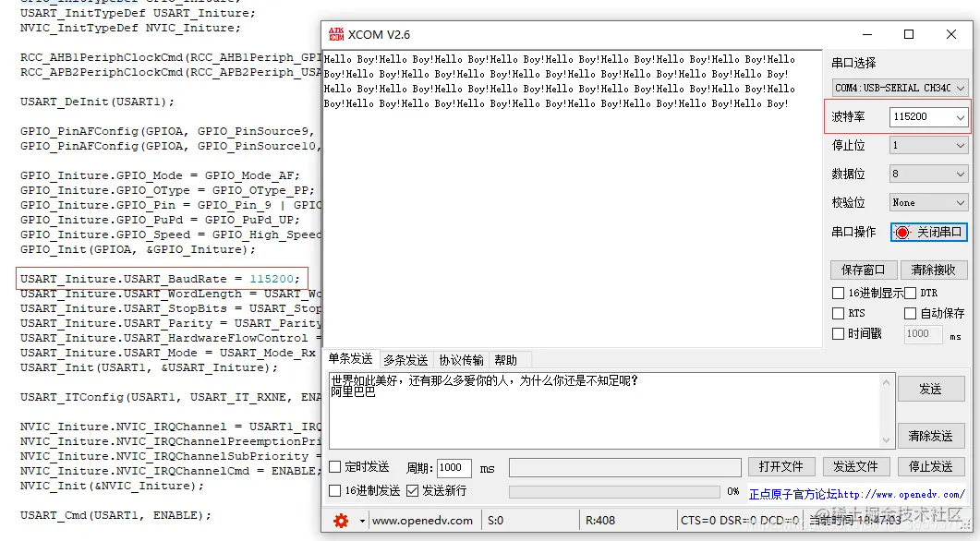Click the 关闭串口 button to close port
This screenshot has height=541, width=980.
(929, 233)
